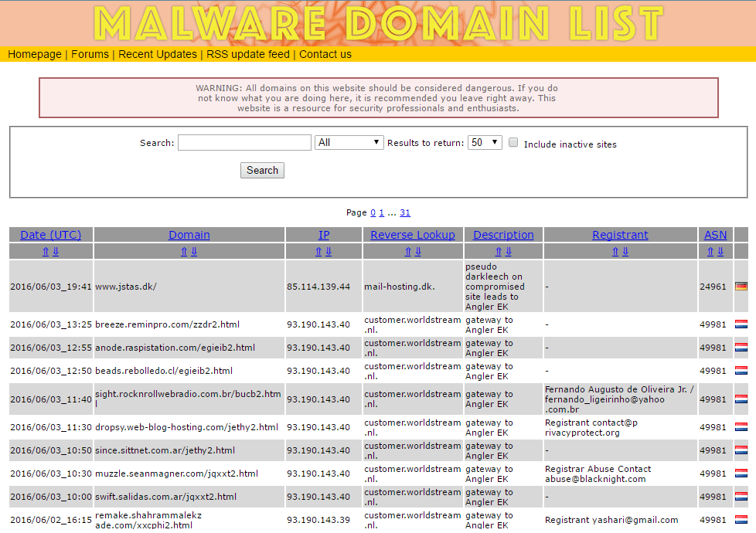Select IP 85.114.139.44 cell

point(324,287)
